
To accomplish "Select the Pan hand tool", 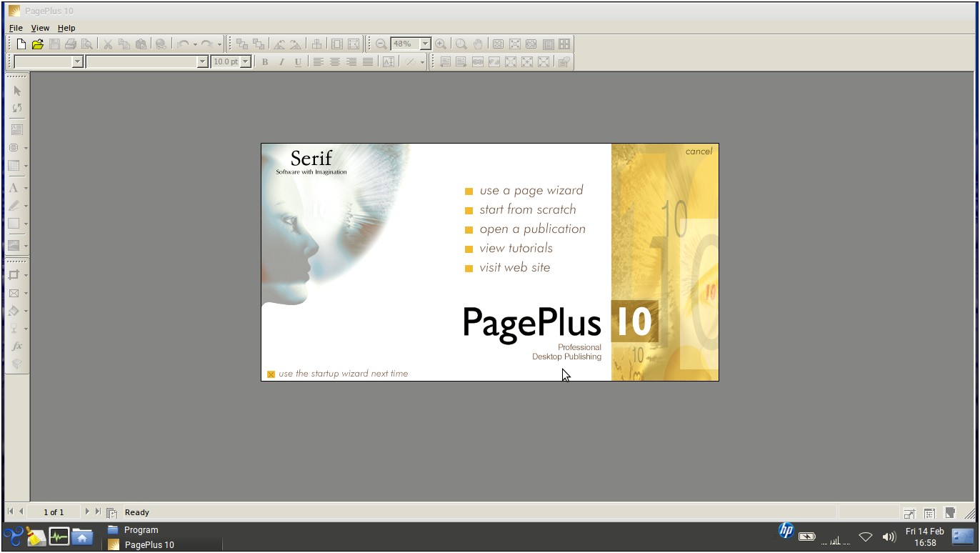I will click(x=478, y=44).
